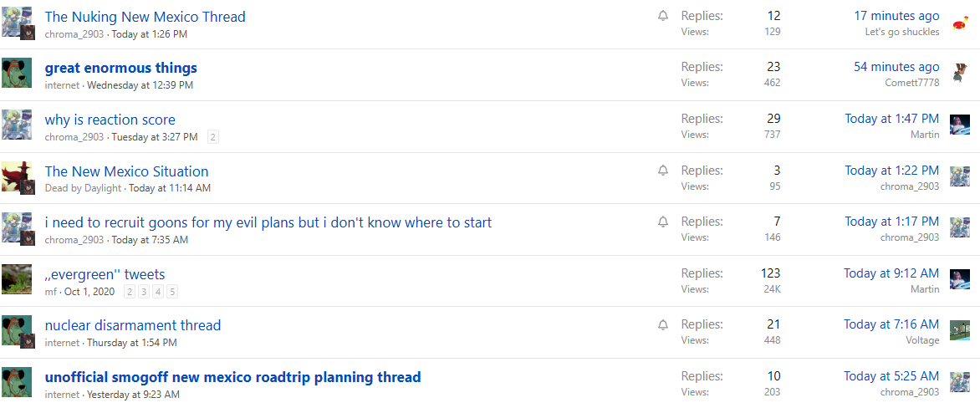Open Comett7778's avatar on the right
The image size is (980, 408).
(x=960, y=72)
